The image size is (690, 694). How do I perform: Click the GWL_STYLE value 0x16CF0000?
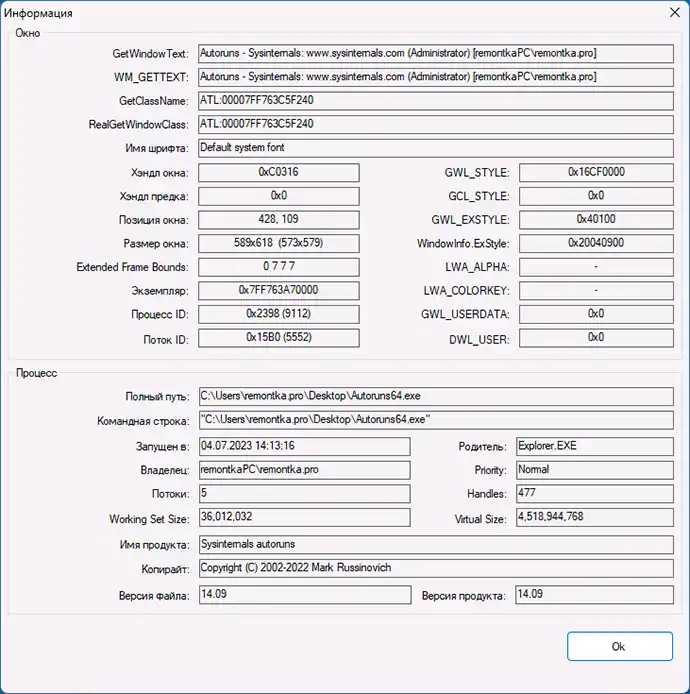(x=596, y=172)
